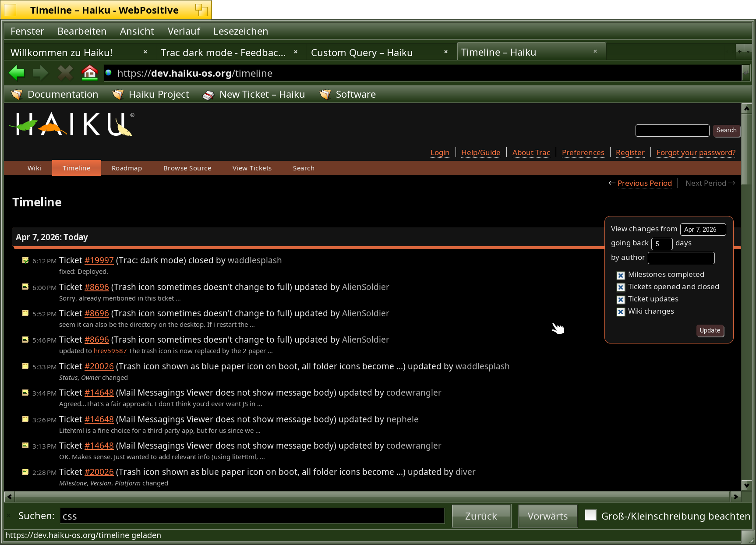Toggle the Ticket updates checkbox
The width and height of the screenshot is (756, 545).
click(620, 300)
